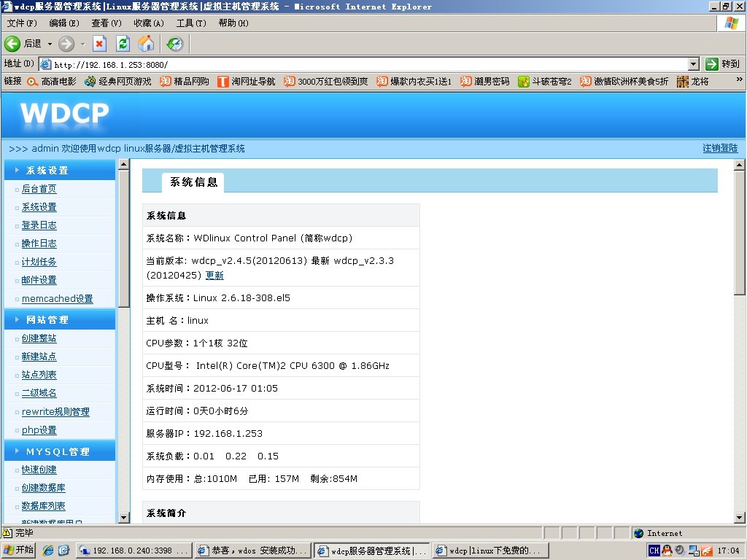
Task: Open the 查看(V) menu
Action: [x=107, y=23]
